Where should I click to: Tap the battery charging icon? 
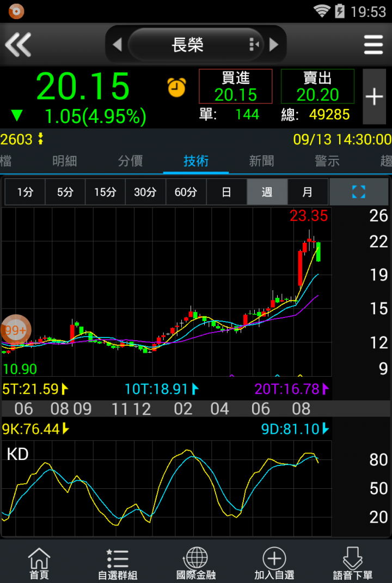click(340, 11)
